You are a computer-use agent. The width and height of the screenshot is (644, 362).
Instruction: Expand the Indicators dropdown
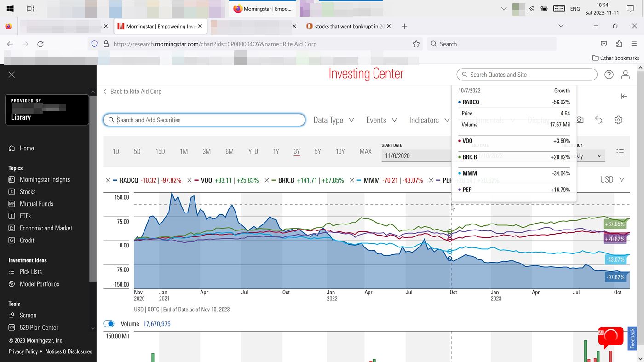(x=429, y=120)
